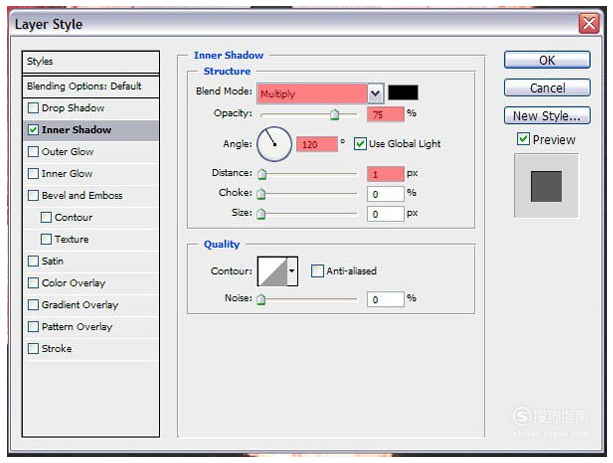Click the Size value field

(385, 214)
